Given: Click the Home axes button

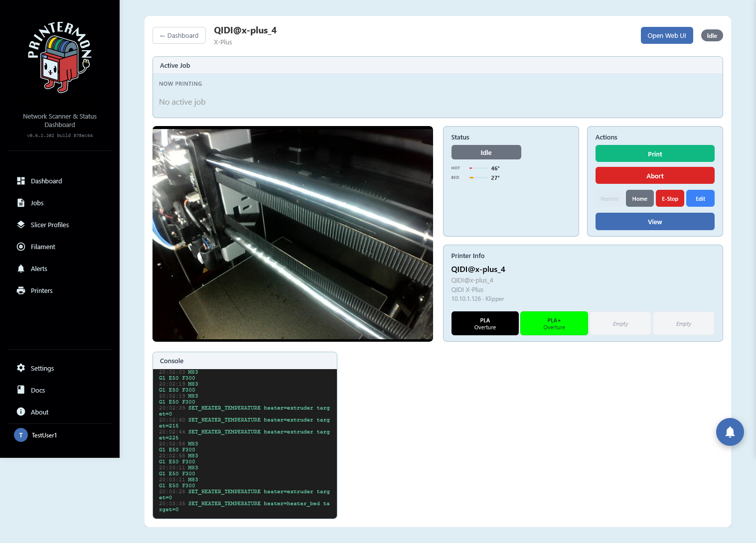Looking at the screenshot, I should point(639,198).
